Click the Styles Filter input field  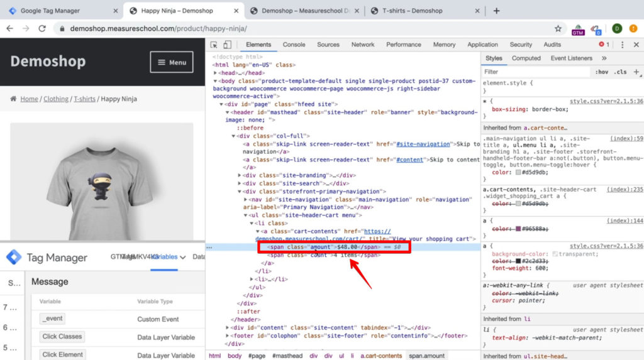click(536, 72)
